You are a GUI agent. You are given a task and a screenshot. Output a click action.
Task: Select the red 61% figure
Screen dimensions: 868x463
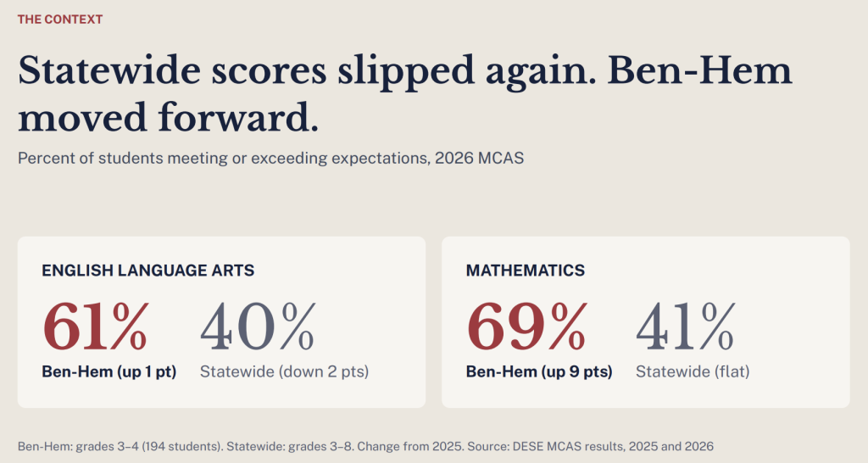(x=96, y=327)
